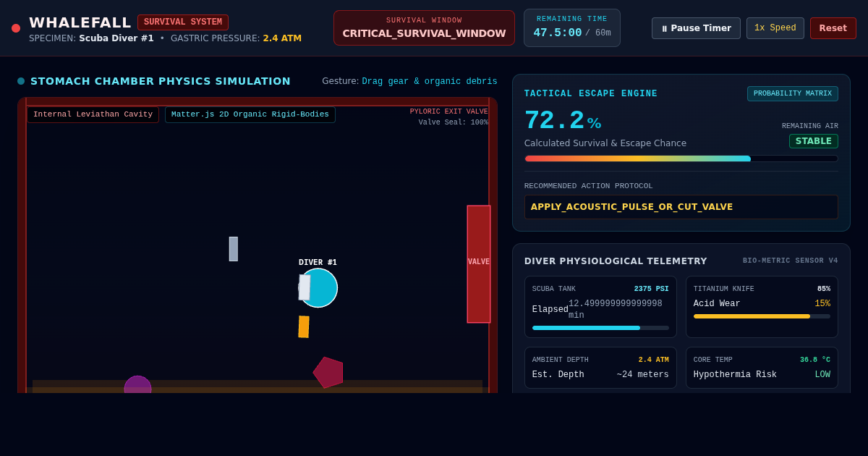Click the Acid Wear 15% value
Viewport: 868px width, 456px height.
coord(822,304)
